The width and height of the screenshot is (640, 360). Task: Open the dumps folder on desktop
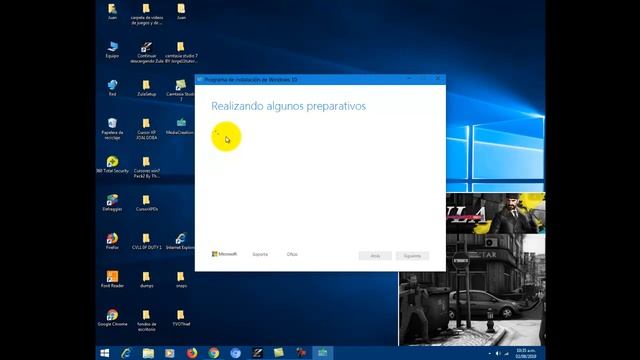147,280
